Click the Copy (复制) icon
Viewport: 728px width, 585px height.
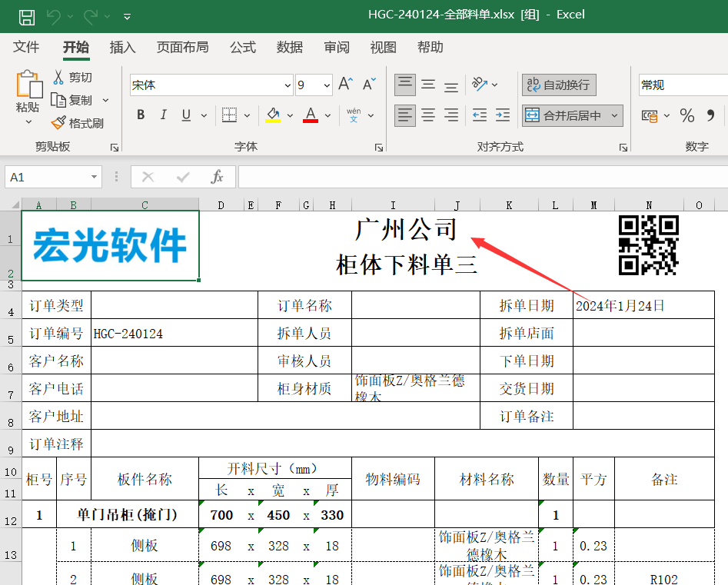tap(58, 100)
